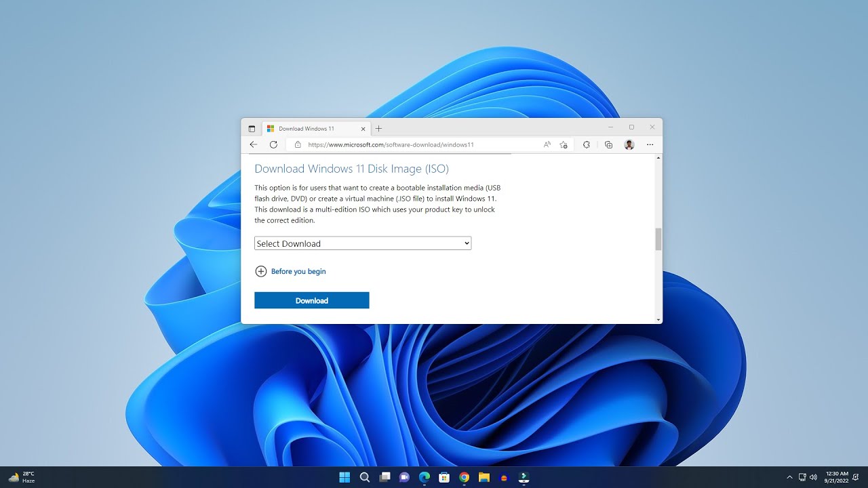Click the "Download Windows 11 Disk Image (ISO)" heading
Screen dimensions: 868x488
coord(351,169)
